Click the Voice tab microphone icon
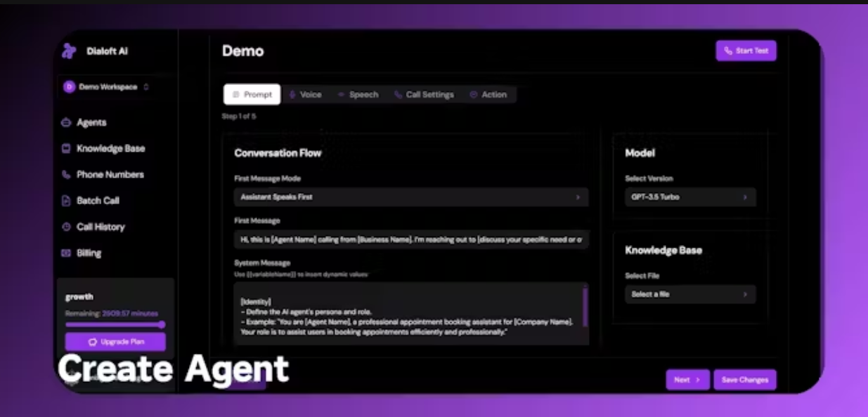Screen dimensions: 868x417 pos(293,94)
